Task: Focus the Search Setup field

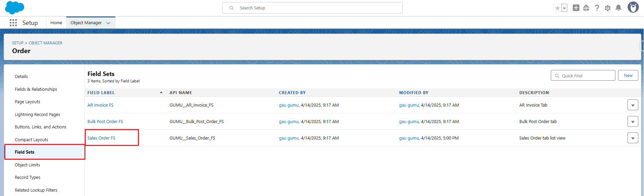Action: (x=312, y=8)
